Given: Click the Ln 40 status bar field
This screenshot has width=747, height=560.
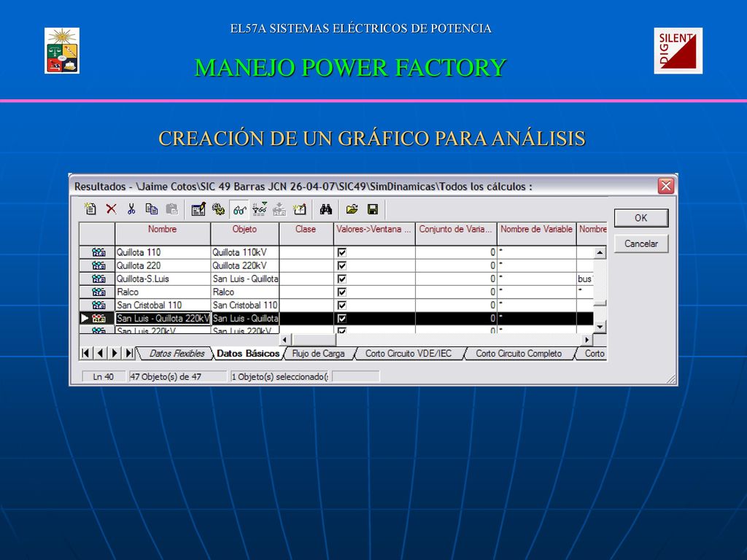Looking at the screenshot, I should pyautogui.click(x=104, y=377).
